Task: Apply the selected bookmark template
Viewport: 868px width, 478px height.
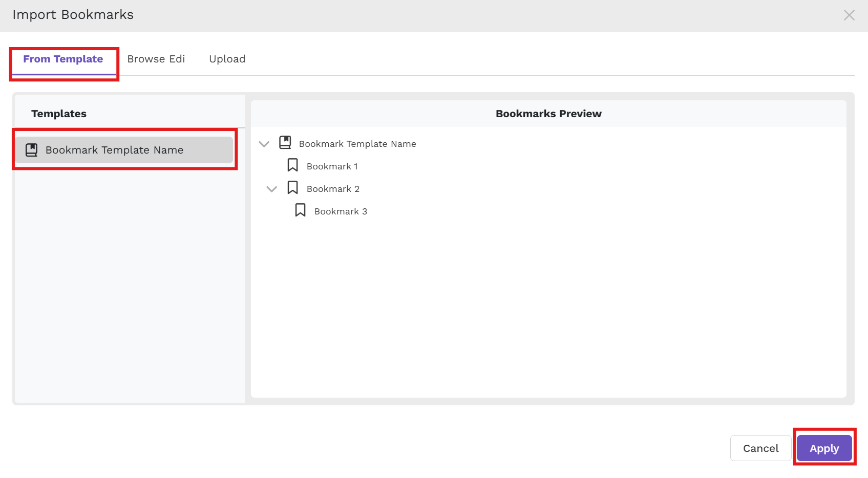Action: tap(824, 448)
